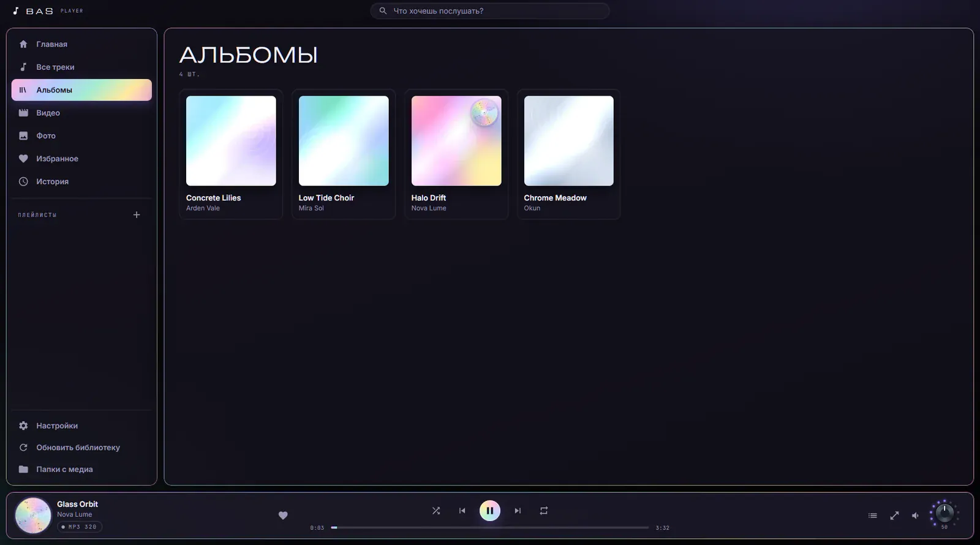Image resolution: width=980 pixels, height=545 pixels.
Task: Click the search magnifier icon
Action: coord(383,11)
